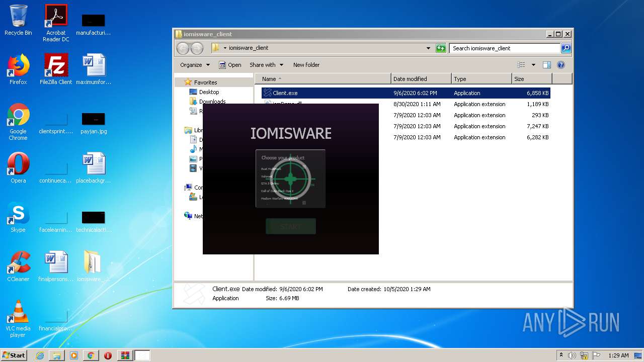Open Recycle Bin desktop icon
The image size is (644, 362).
18,20
